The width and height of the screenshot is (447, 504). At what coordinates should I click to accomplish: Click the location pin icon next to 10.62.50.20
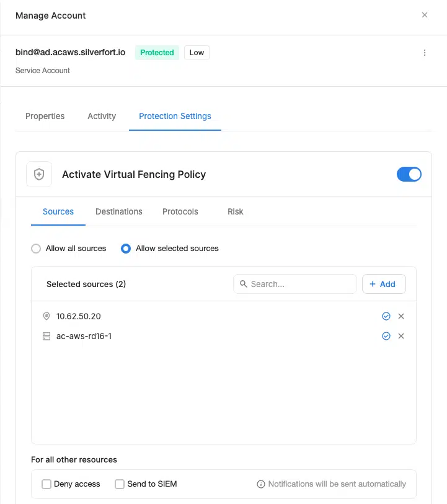point(46,316)
